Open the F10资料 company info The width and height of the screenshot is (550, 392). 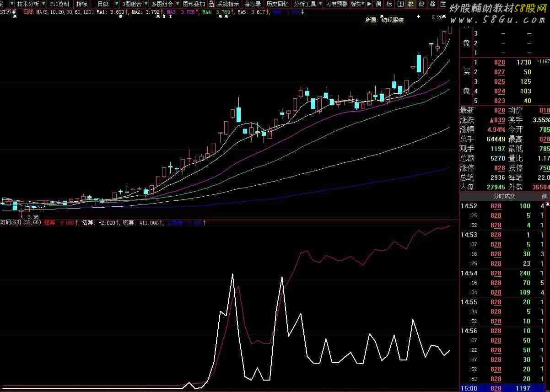(59, 4)
